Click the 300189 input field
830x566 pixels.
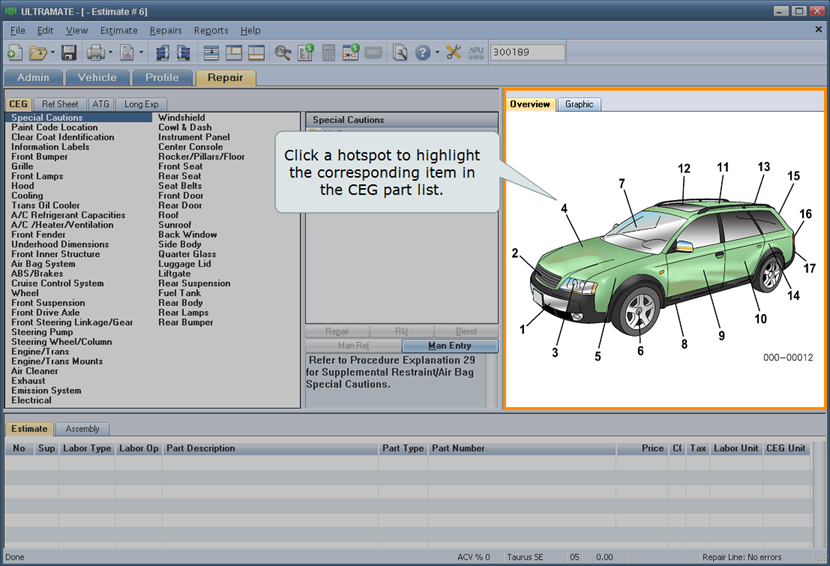[527, 52]
